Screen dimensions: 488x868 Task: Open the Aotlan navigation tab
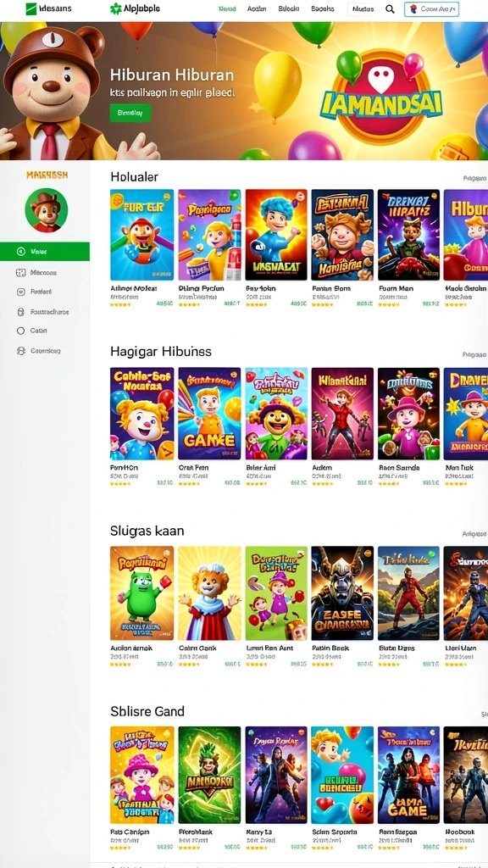point(257,8)
